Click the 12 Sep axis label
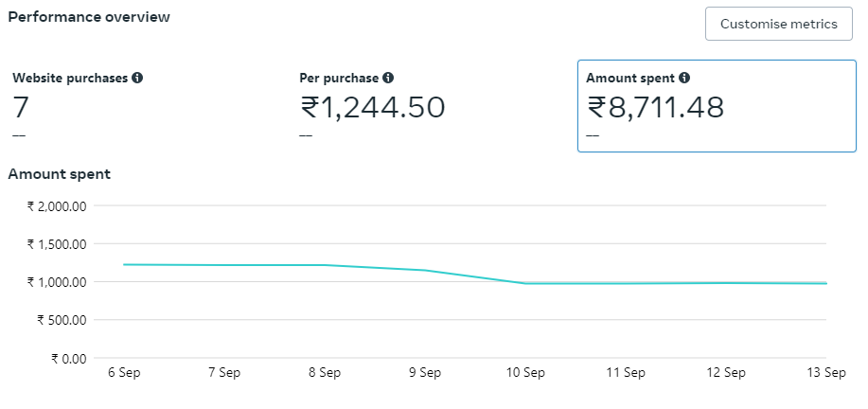The width and height of the screenshot is (868, 409). click(x=725, y=373)
